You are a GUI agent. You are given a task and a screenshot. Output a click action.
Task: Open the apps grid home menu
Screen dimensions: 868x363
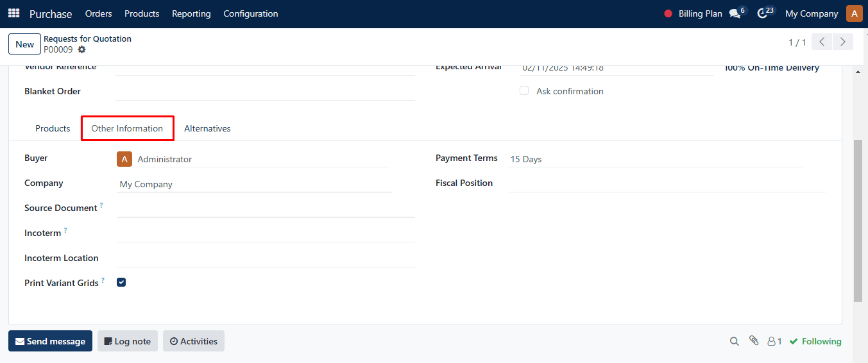pos(13,13)
